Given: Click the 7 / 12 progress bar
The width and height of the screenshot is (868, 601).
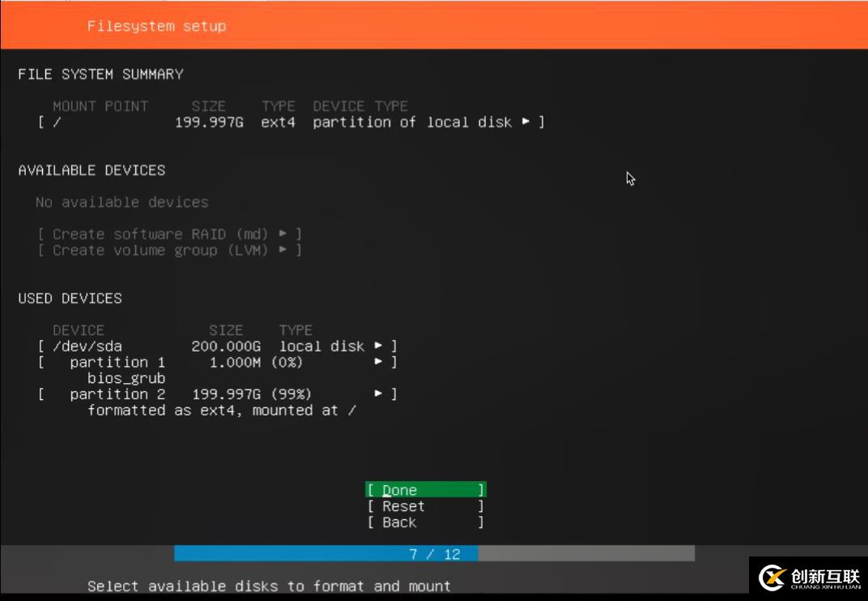Looking at the screenshot, I should (434, 553).
